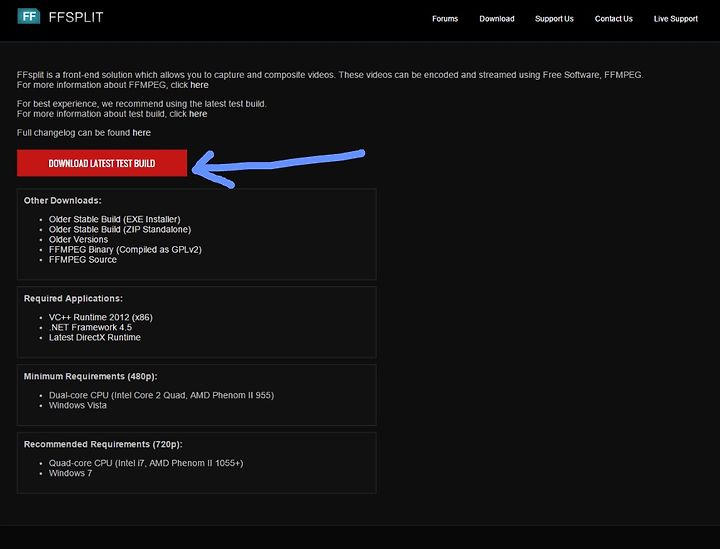Click the 'FFsplit is a front-end solution' paragraph
The width and height of the screenshot is (720, 549).
coord(330,80)
